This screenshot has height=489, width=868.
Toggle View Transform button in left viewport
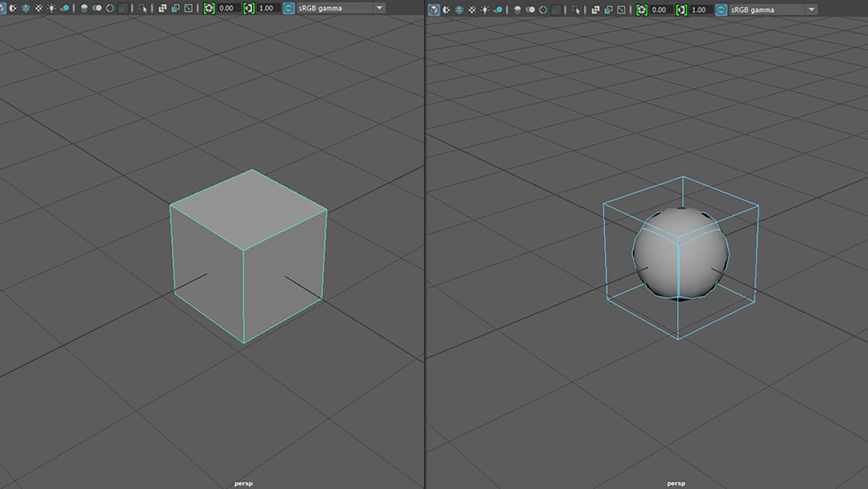(x=288, y=8)
